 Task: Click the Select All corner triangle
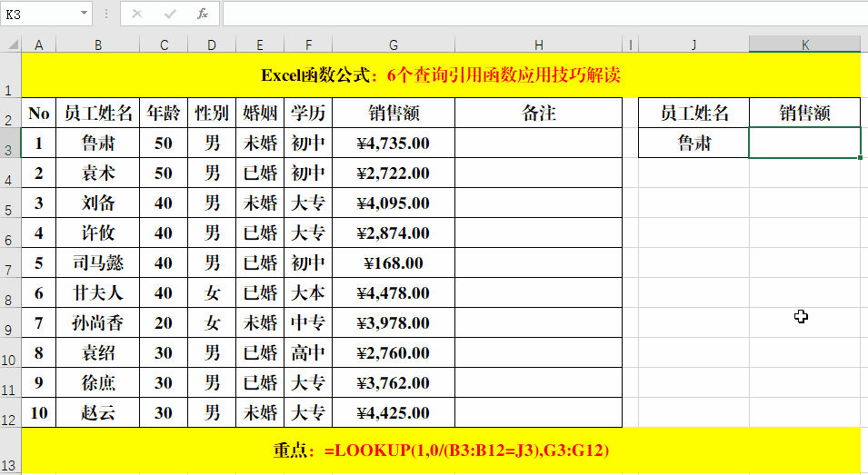point(12,45)
